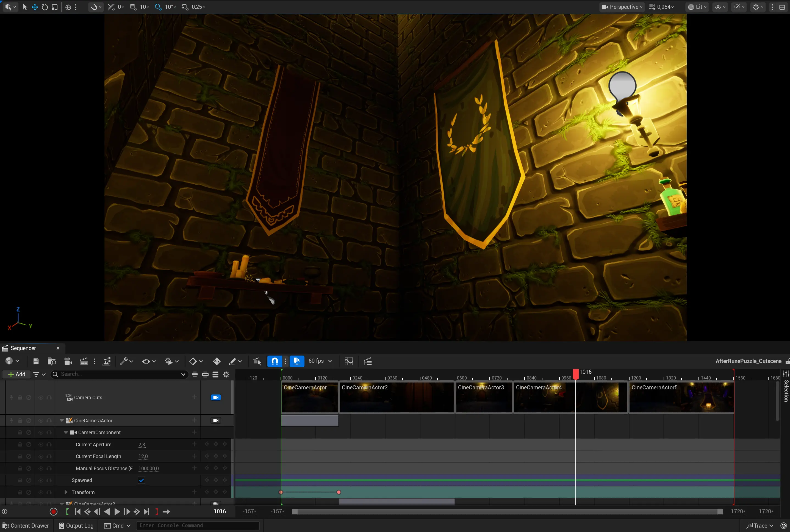Add a track to CameraComponent with plus
The height and width of the screenshot is (532, 790).
(194, 432)
